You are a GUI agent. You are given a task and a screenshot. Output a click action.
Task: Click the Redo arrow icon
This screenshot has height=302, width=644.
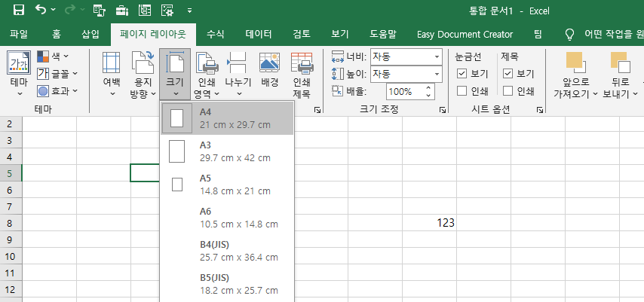click(70, 10)
